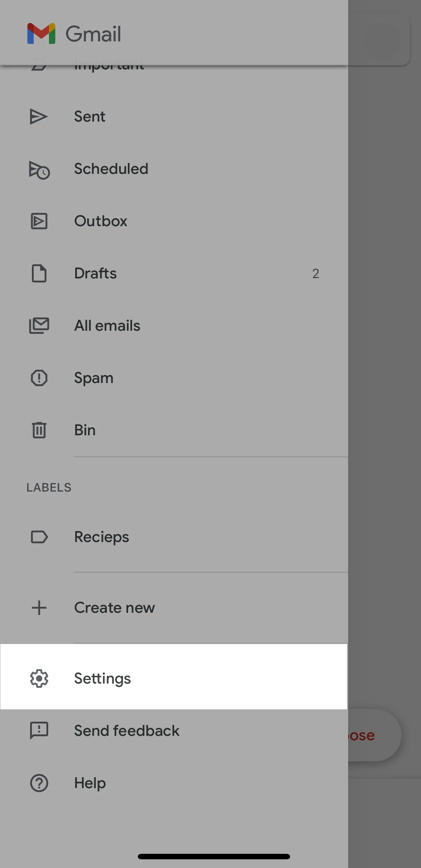Click the Gmail logo icon
Screen dimensions: 421x868
[41, 33]
